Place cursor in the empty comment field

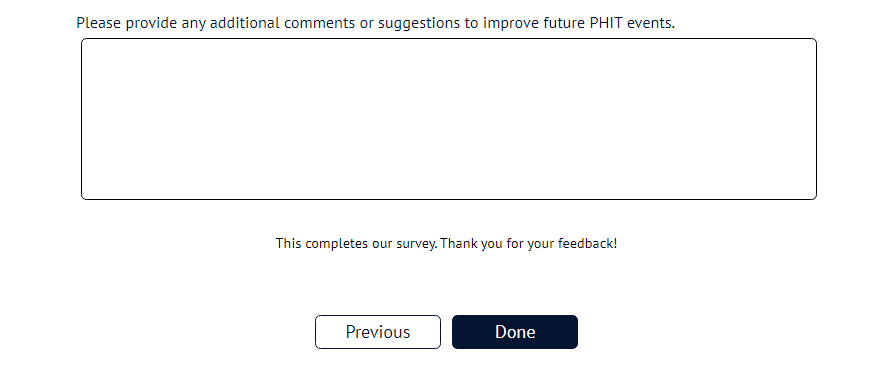pyautogui.click(x=449, y=119)
